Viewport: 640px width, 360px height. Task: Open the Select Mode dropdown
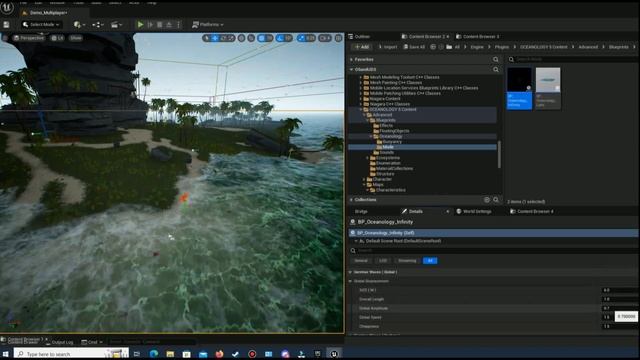[x=41, y=24]
